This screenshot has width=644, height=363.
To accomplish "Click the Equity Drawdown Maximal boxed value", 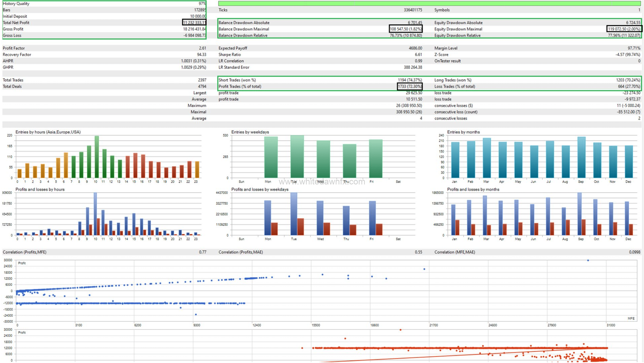I will click(x=624, y=29).
